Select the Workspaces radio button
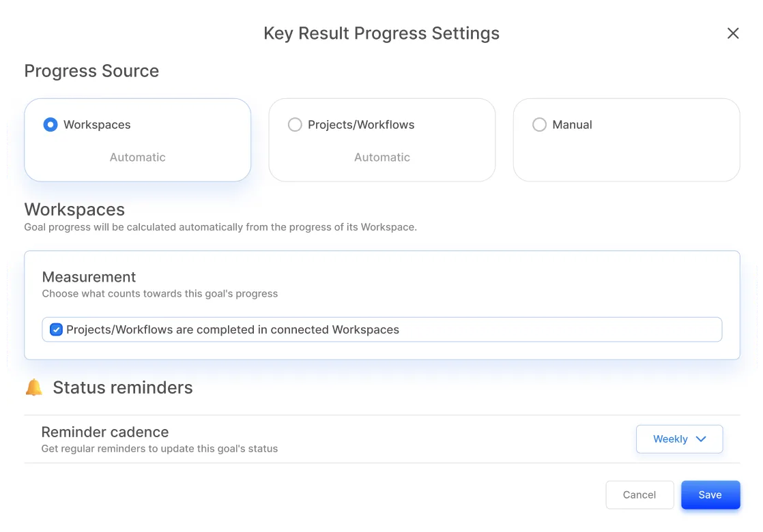 click(51, 125)
